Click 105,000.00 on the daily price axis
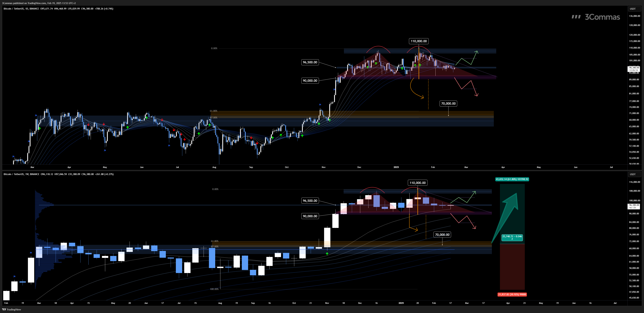This screenshot has height=313, width=644. tap(634, 55)
